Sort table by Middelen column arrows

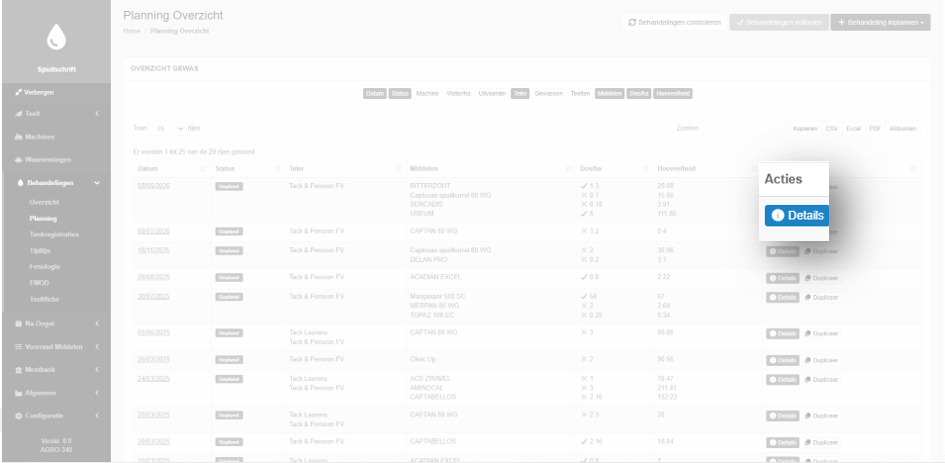(x=568, y=169)
